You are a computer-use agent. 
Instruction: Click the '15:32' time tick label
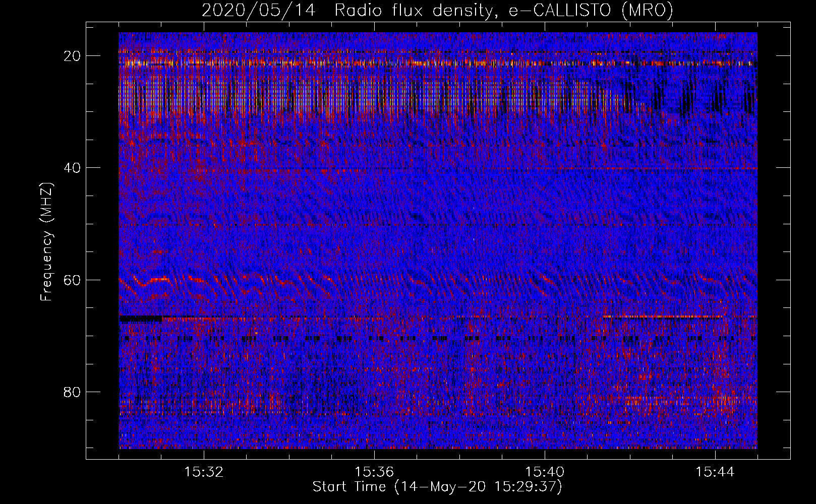point(204,472)
